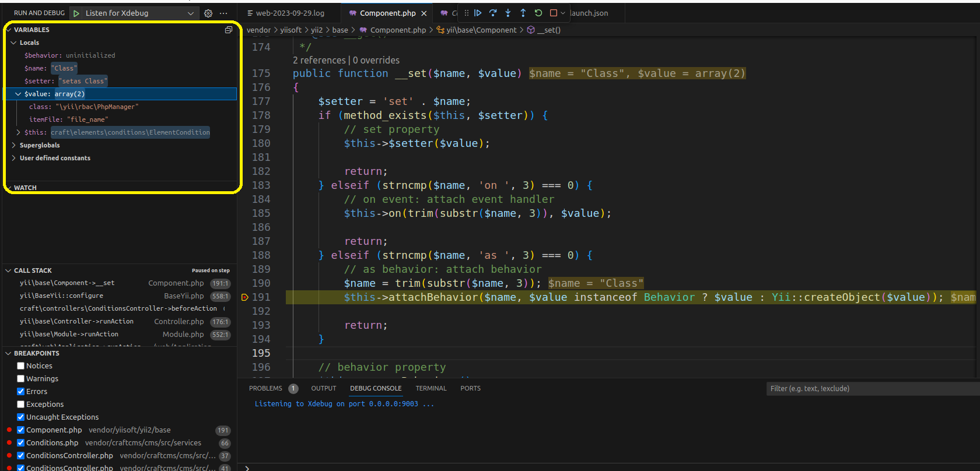Viewport: 980px width, 471px height.
Task: Step out in debug toolbar
Action: coord(523,13)
